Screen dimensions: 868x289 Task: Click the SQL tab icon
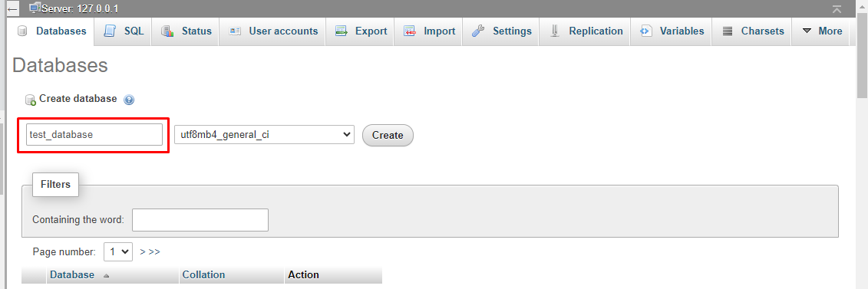tap(111, 31)
